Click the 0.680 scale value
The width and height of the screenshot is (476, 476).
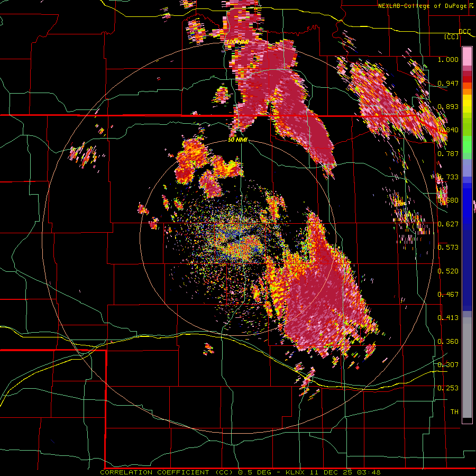448,200
